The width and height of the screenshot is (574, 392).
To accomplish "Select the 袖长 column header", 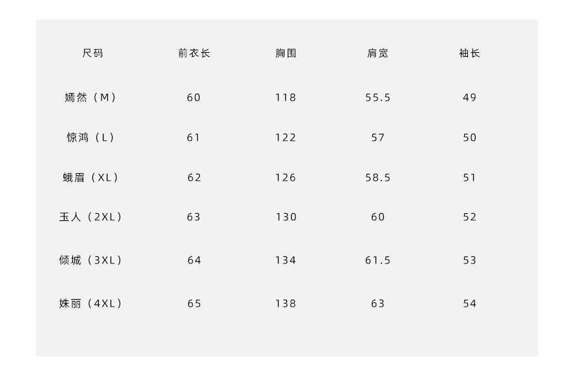I will pos(470,54).
